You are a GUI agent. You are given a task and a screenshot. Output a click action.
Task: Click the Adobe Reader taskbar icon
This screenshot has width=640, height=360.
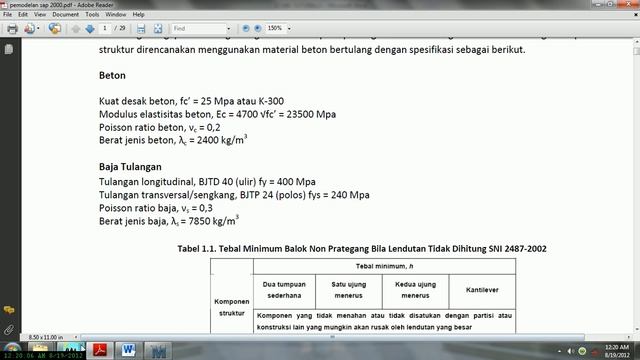(x=100, y=351)
